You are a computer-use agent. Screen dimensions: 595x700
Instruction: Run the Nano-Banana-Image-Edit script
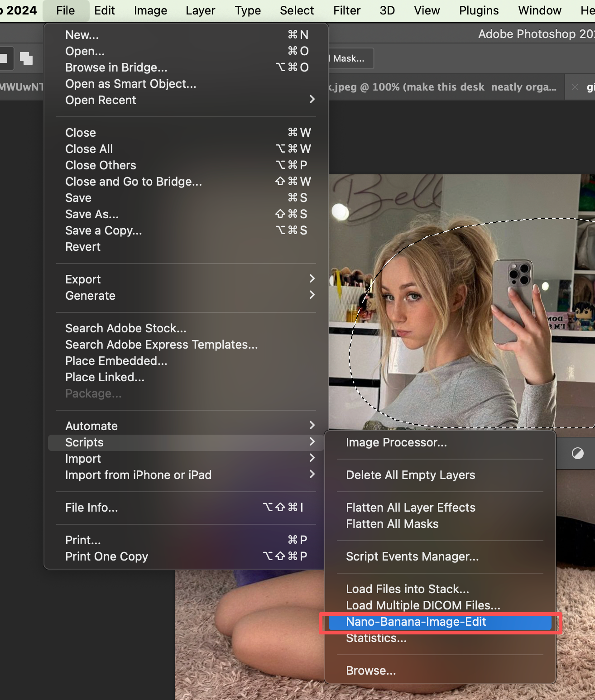(x=440, y=622)
